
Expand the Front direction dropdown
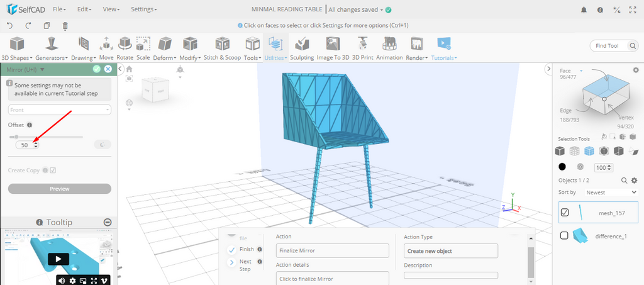pos(60,109)
